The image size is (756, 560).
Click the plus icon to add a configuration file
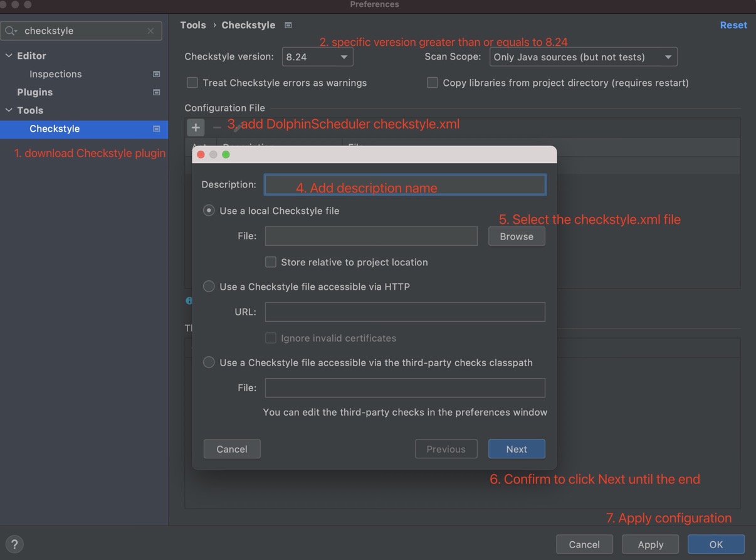pos(196,127)
